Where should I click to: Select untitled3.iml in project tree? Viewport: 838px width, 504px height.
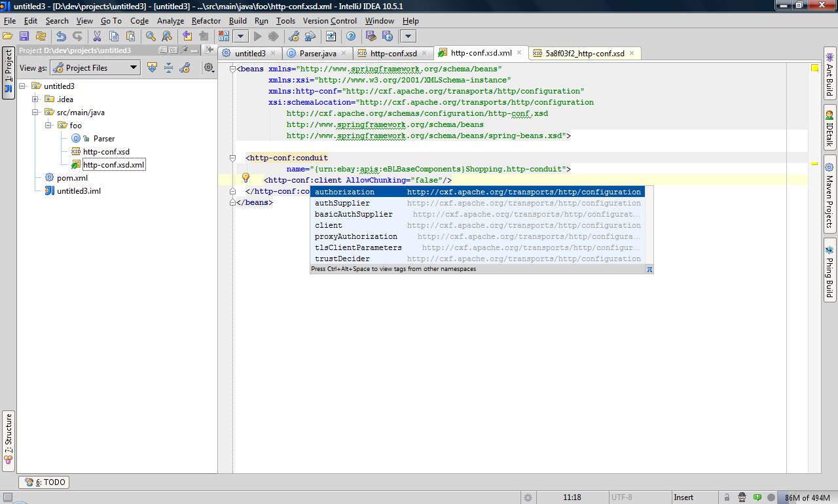(x=79, y=190)
